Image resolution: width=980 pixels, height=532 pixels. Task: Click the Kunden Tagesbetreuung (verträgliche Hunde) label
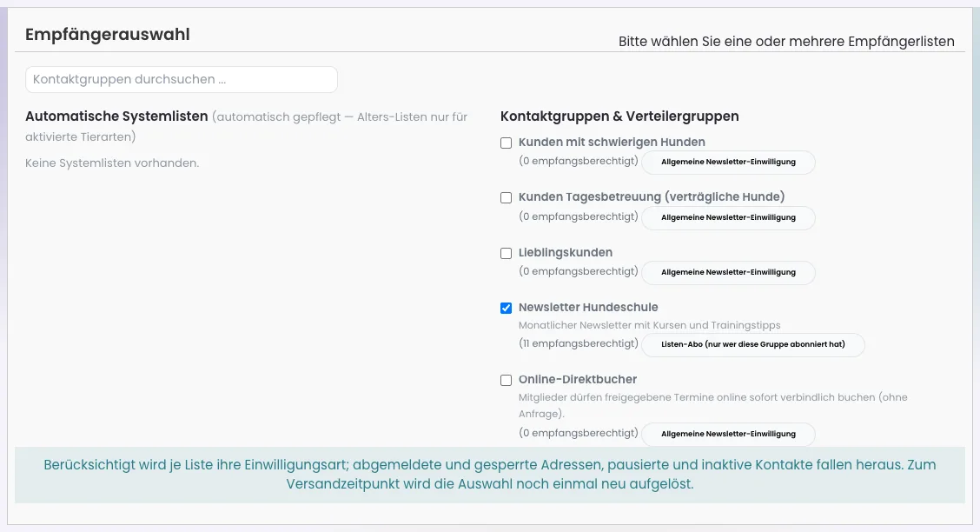(x=652, y=197)
